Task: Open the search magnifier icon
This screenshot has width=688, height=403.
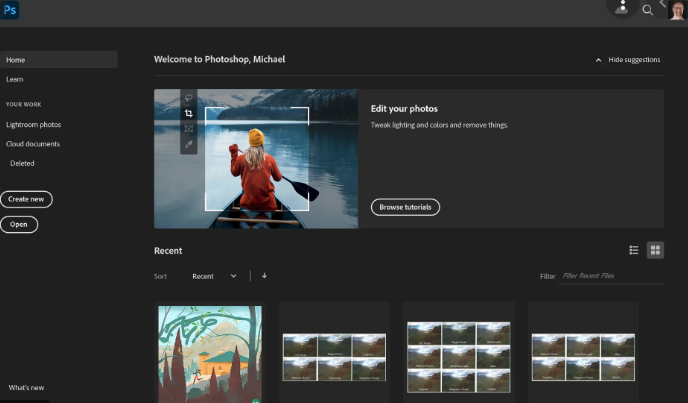Action: [x=647, y=10]
